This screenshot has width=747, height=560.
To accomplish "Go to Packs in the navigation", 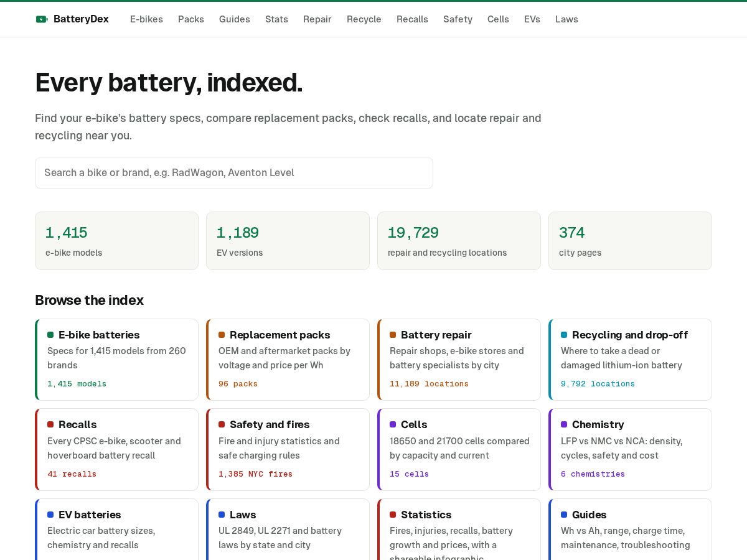I will tap(191, 19).
